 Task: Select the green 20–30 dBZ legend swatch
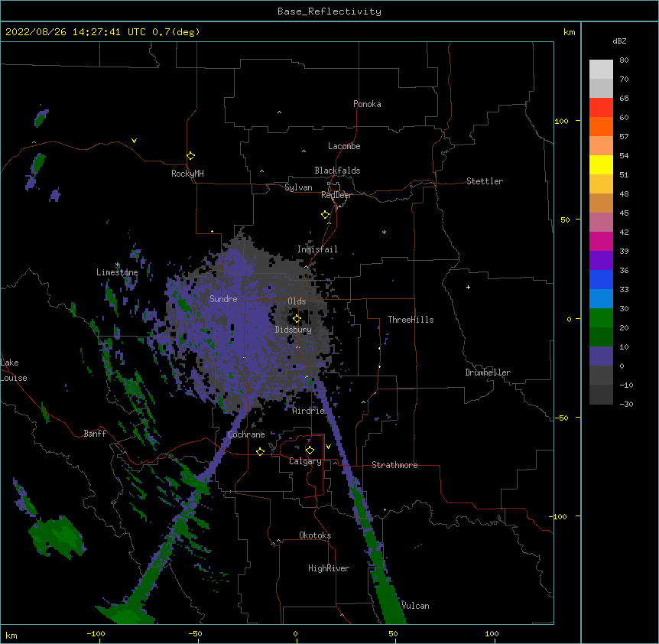(x=601, y=318)
